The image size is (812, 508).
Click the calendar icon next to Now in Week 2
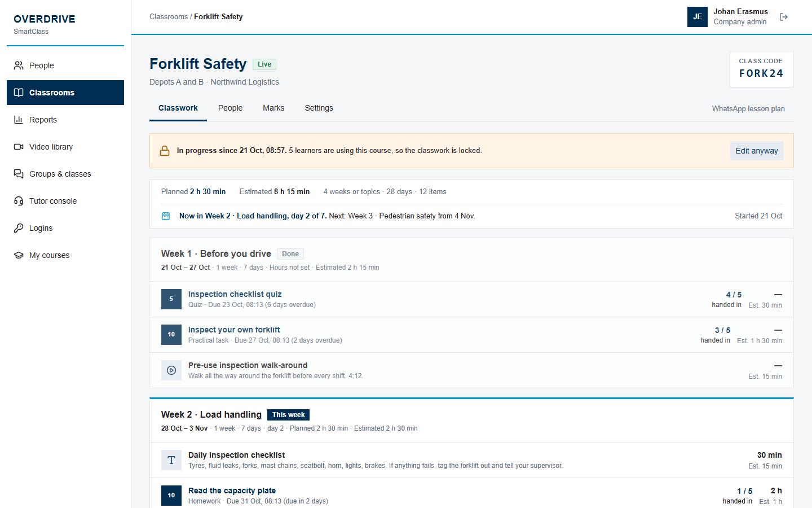166,216
